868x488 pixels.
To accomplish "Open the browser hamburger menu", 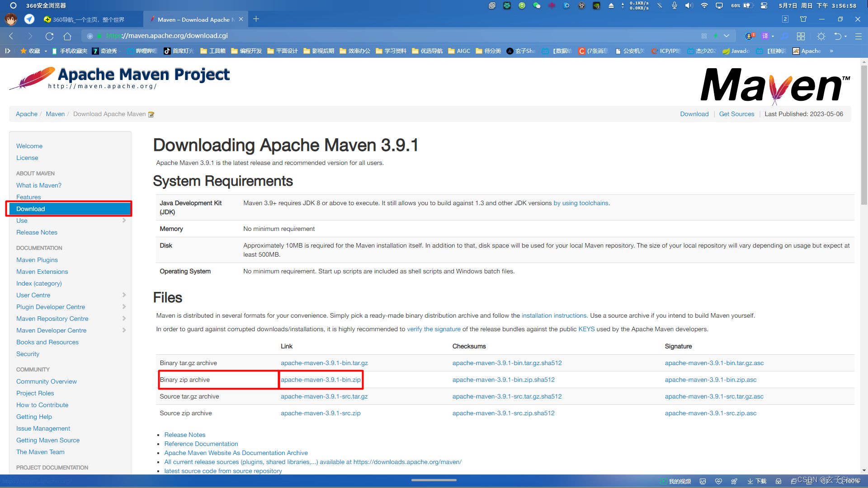I will (x=858, y=36).
